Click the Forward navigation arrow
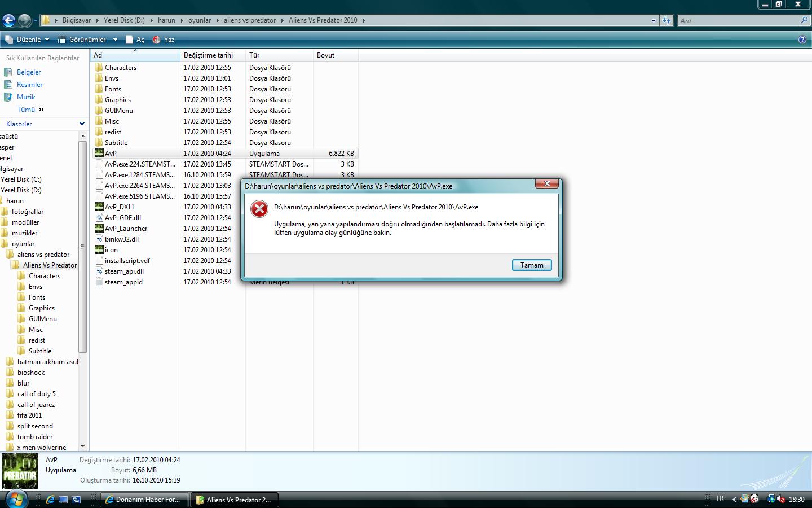Screen dimensions: 812x508 tap(24, 21)
